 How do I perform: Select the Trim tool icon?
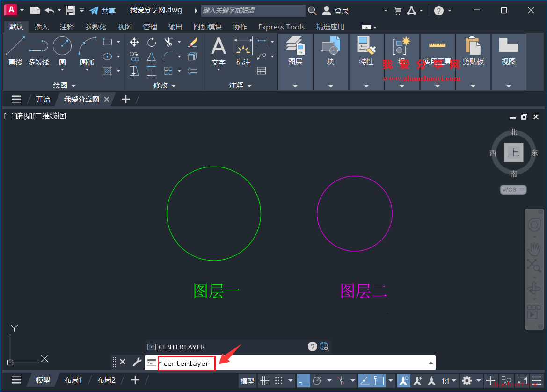coord(168,42)
